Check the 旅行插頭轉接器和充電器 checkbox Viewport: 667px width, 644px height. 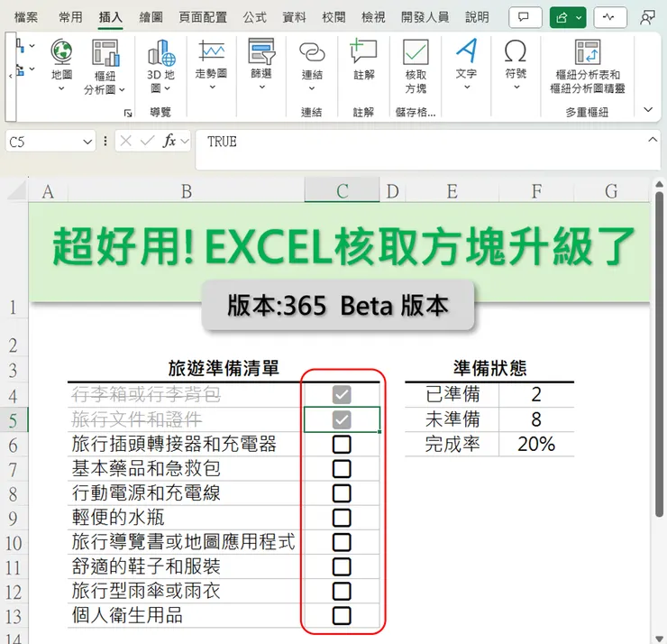[x=342, y=445]
